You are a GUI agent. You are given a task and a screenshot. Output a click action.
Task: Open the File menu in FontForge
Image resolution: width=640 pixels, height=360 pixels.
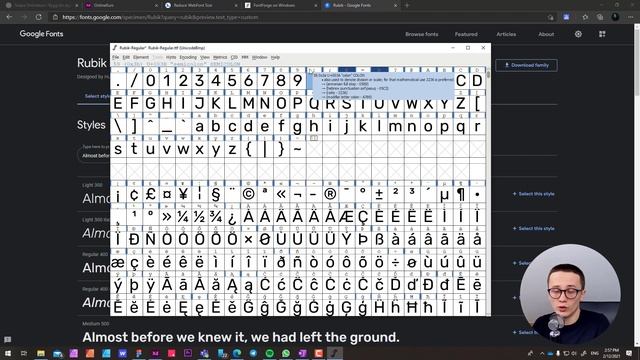pos(116,58)
